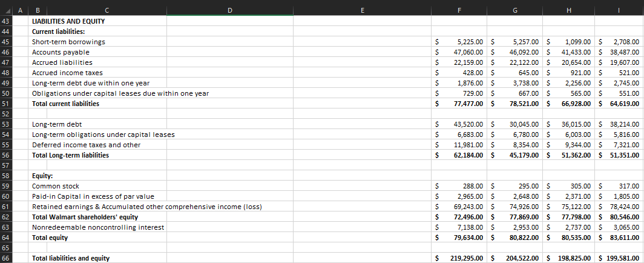The height and width of the screenshot is (263, 644).
Task: Click the Select All corner triangle
Action: (8, 11)
